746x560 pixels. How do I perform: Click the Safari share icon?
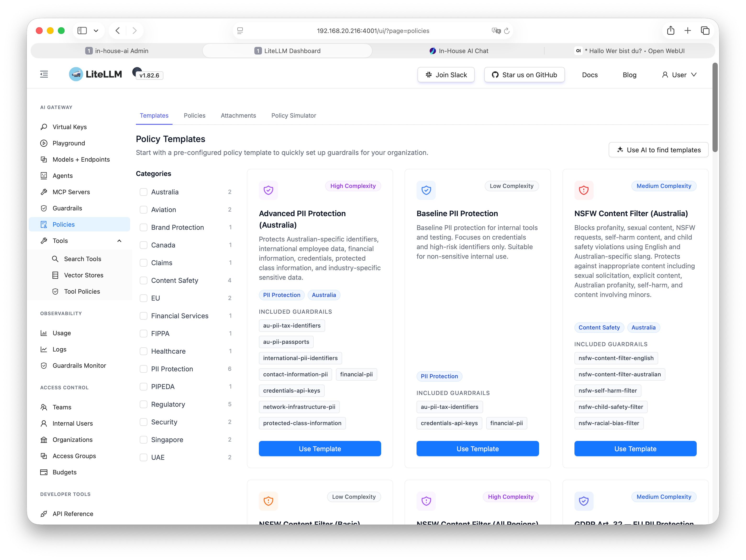670,31
